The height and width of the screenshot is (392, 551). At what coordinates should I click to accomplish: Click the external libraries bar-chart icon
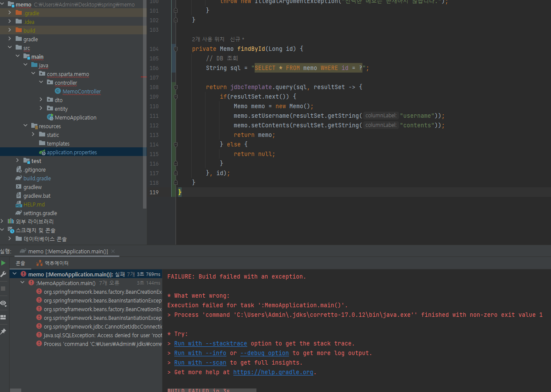click(11, 221)
